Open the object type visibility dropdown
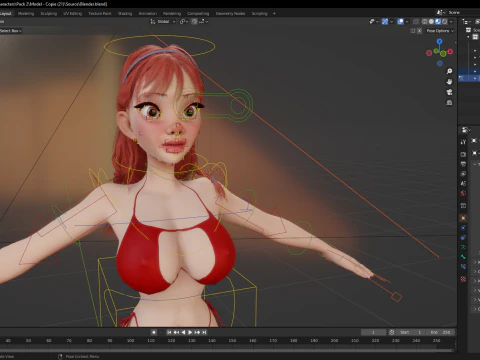480x360 pixels. (374, 22)
